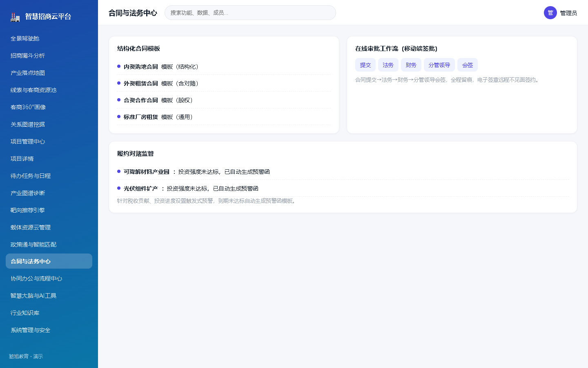The width and height of the screenshot is (588, 368).
Task: Select 载体资源云管理 in sidebar
Action: [x=49, y=227]
